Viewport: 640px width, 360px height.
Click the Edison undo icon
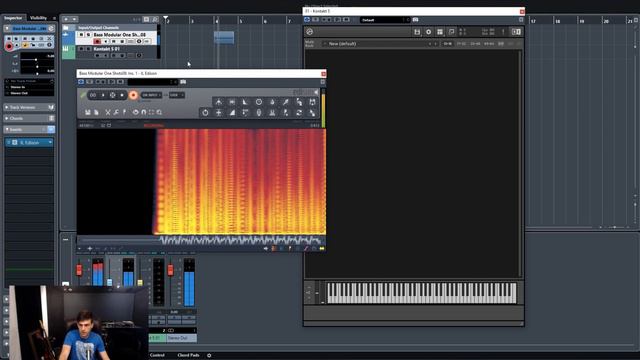pos(136,112)
